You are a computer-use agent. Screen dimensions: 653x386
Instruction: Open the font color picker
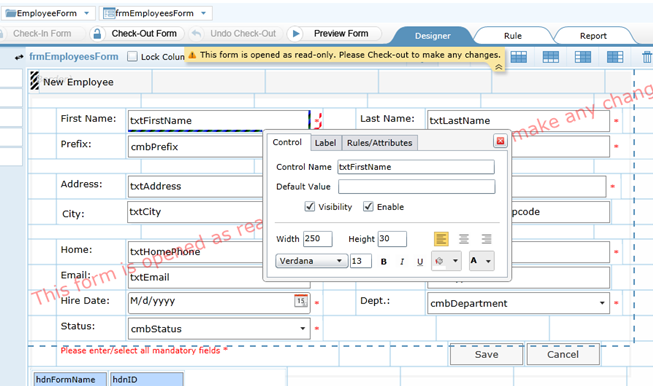[481, 261]
